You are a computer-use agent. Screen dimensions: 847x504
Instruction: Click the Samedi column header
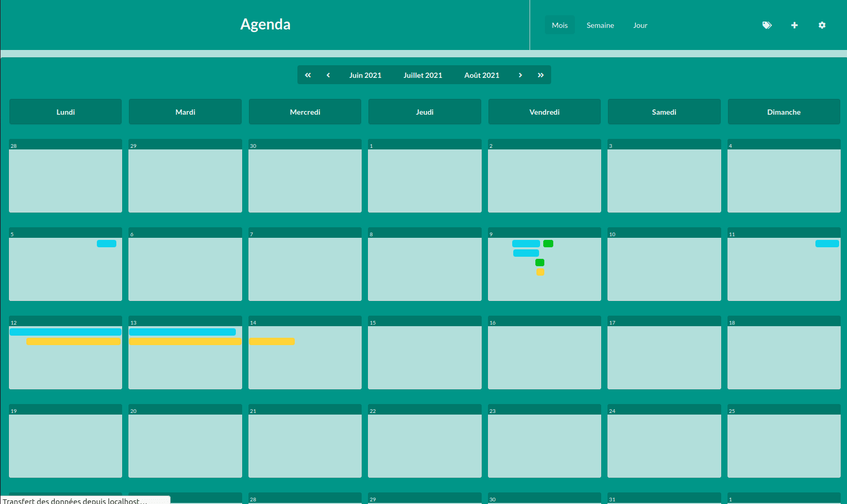[664, 112]
